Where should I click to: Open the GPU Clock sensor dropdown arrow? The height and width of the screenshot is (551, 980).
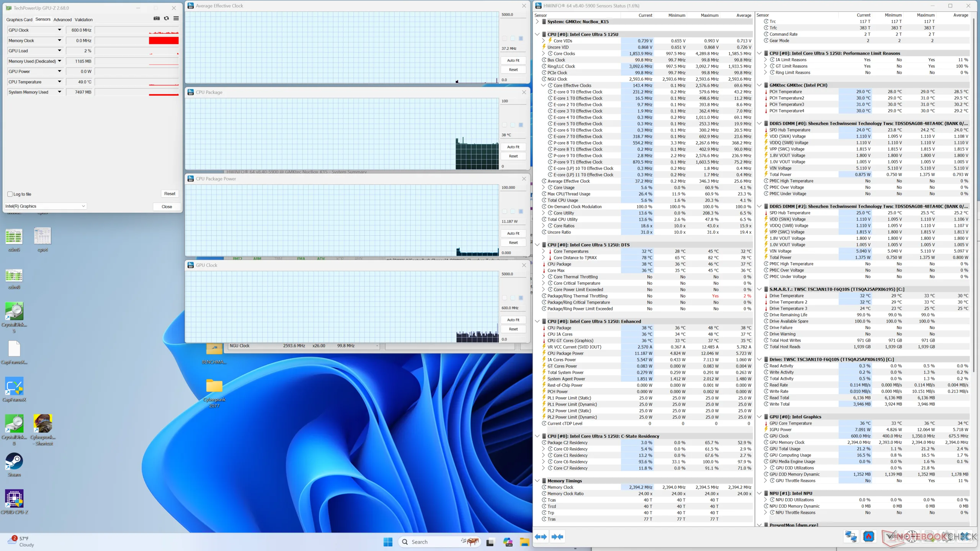pos(59,30)
